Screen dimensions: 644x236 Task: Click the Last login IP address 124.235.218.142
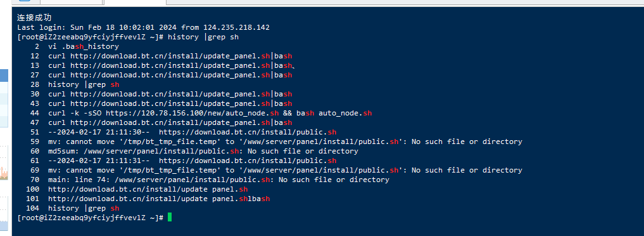236,27
